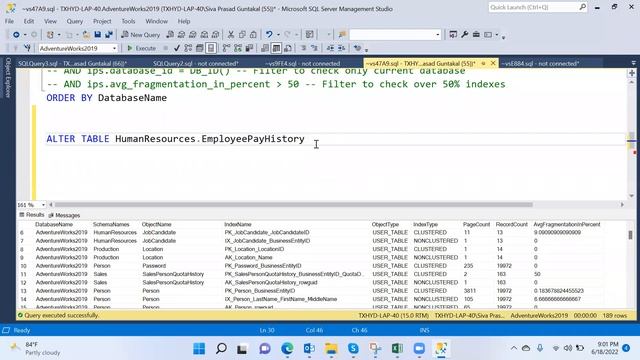Open the find combo box dropdown
This screenshot has height=360, width=640.
[438, 35]
